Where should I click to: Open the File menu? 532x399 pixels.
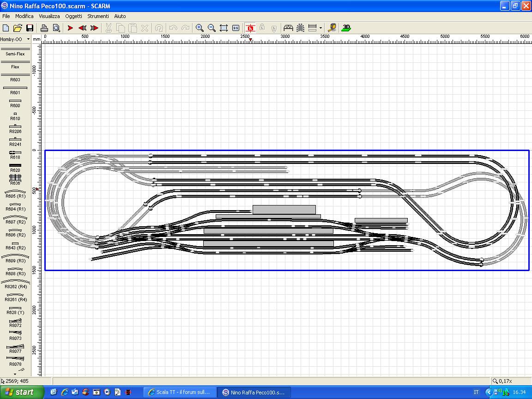[x=6, y=16]
